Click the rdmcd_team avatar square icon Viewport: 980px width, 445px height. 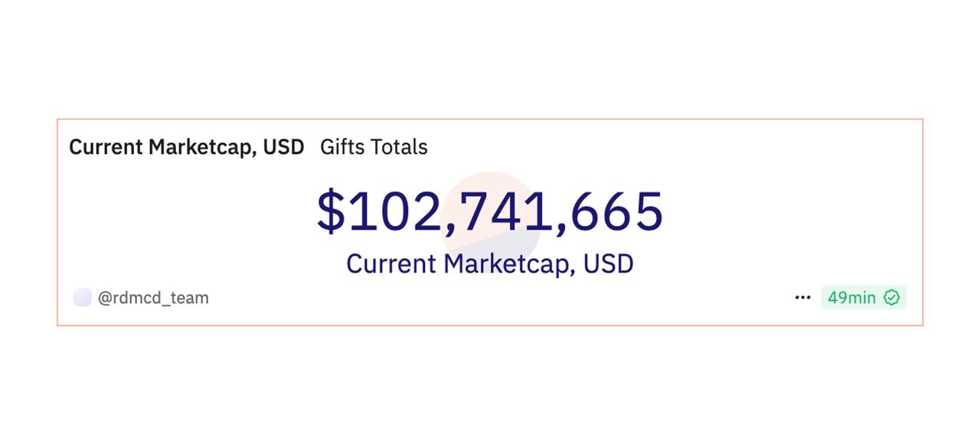pyautogui.click(x=82, y=297)
